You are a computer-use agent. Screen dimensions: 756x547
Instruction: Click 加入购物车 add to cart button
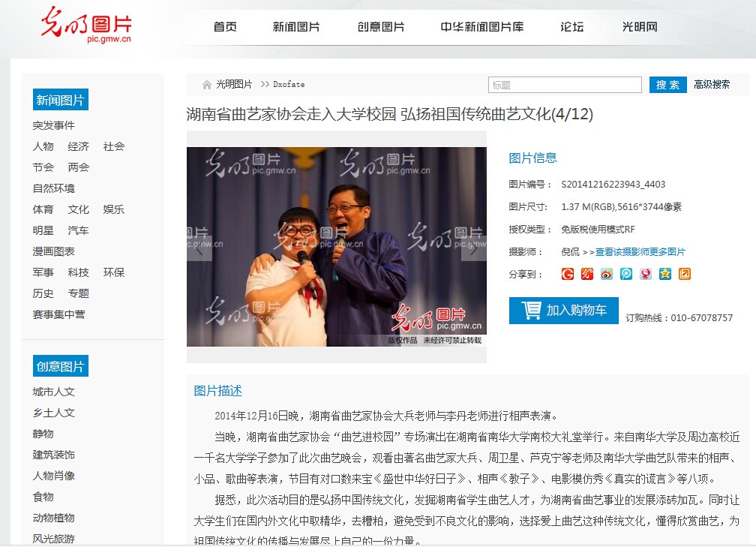coord(564,310)
